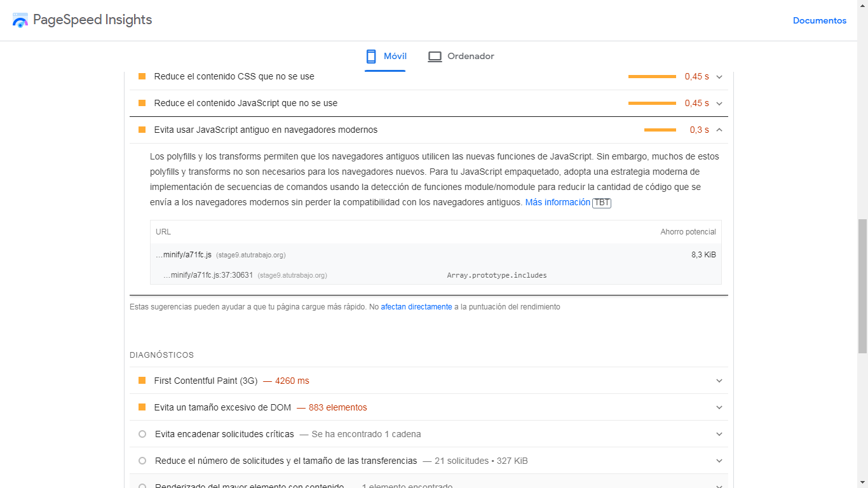Click orange square next to First Contentful Paint
The width and height of the screenshot is (868, 488).
coord(142,381)
